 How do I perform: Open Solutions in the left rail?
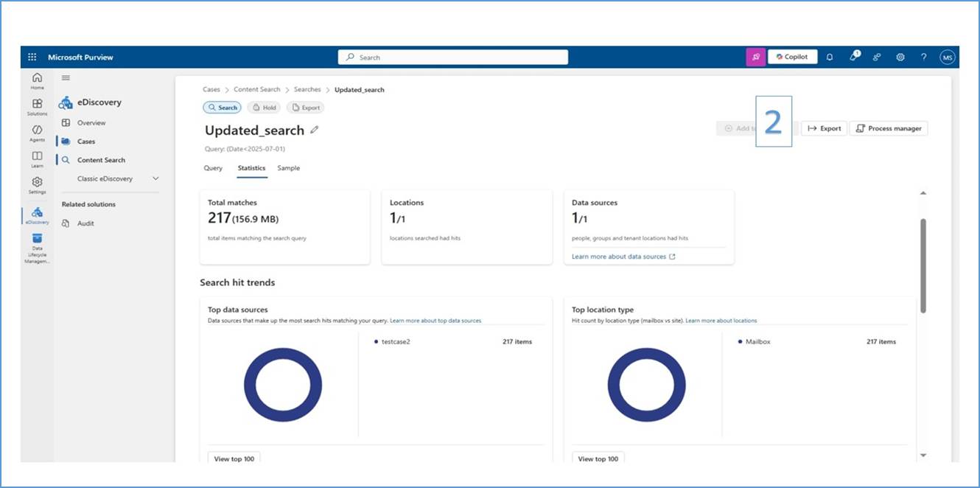click(x=37, y=107)
